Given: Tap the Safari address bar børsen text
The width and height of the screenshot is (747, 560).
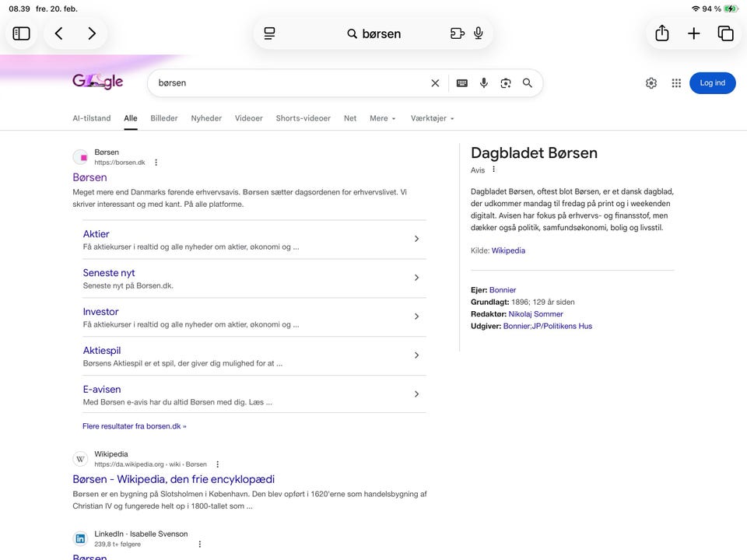Looking at the screenshot, I should (381, 33).
